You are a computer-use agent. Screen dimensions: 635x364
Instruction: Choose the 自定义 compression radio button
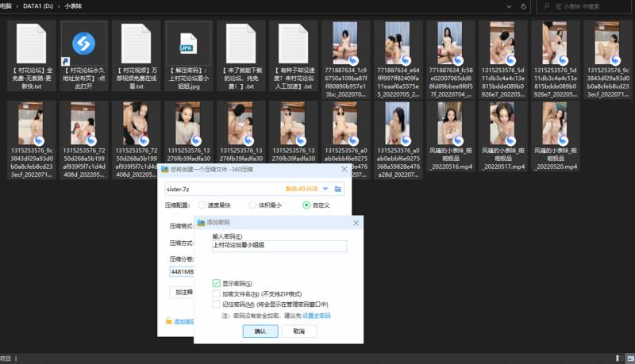point(307,205)
